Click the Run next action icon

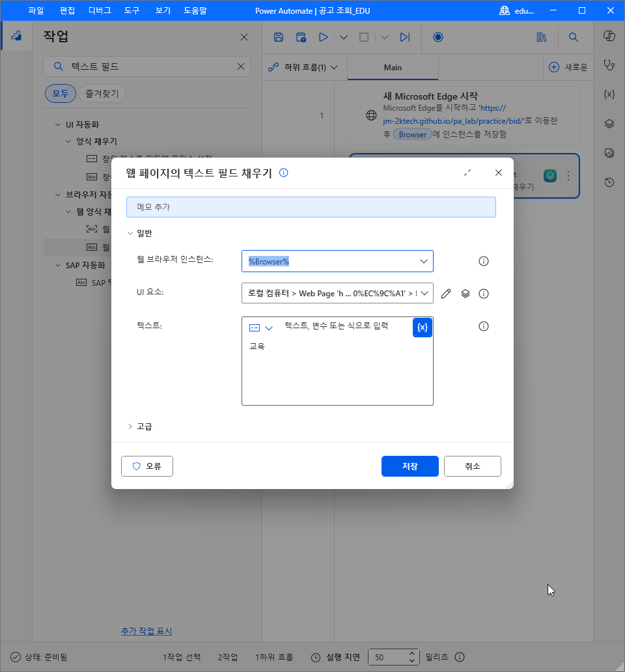pyautogui.click(x=405, y=37)
